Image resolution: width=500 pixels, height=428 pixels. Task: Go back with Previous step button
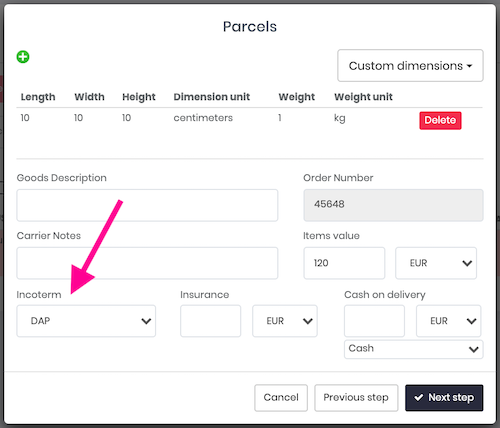(356, 398)
